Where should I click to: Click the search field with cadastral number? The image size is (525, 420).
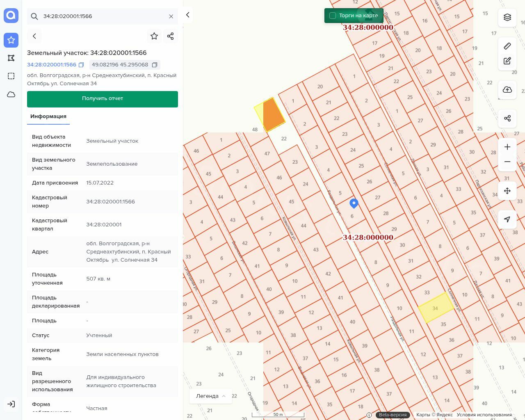[103, 16]
